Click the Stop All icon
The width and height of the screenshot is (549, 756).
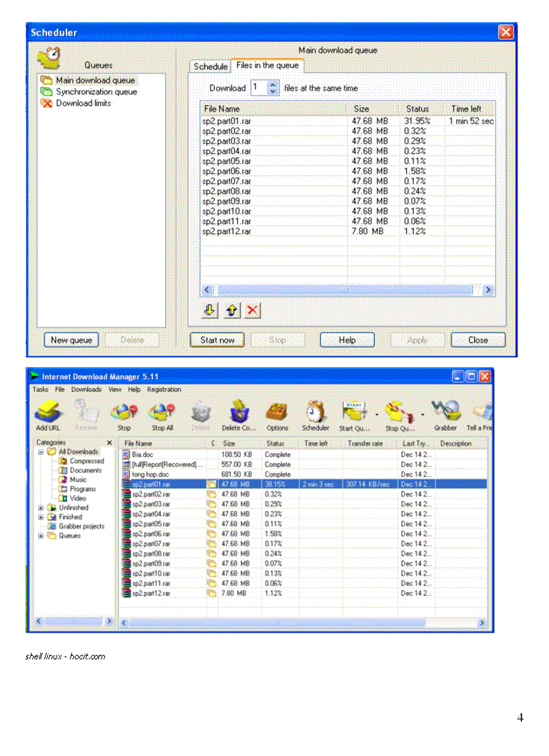click(160, 413)
